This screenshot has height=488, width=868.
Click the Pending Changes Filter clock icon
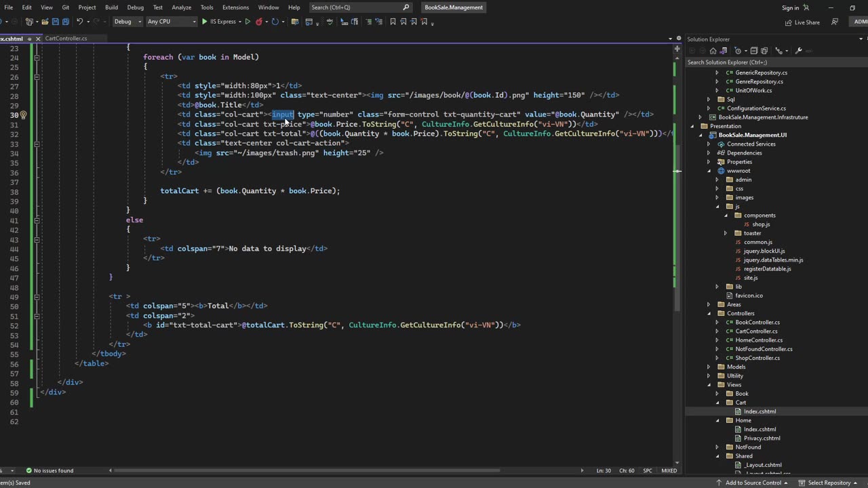[x=738, y=51]
